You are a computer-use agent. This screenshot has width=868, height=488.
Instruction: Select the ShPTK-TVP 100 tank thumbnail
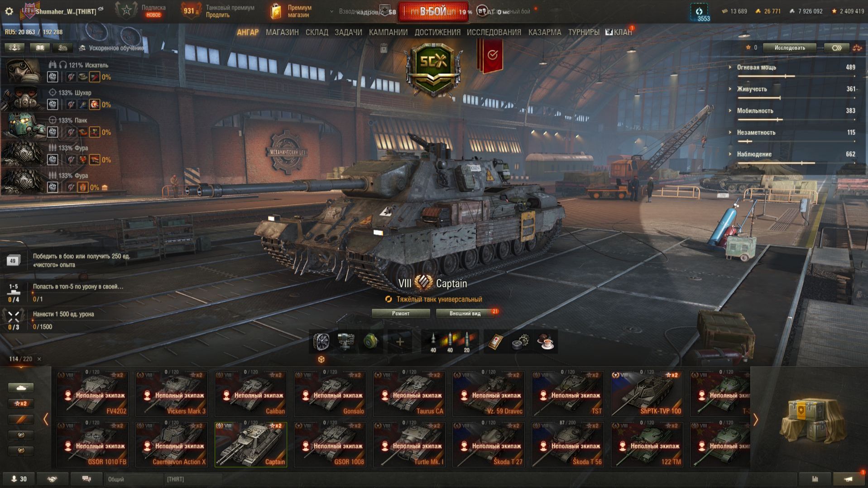pyautogui.click(x=647, y=393)
